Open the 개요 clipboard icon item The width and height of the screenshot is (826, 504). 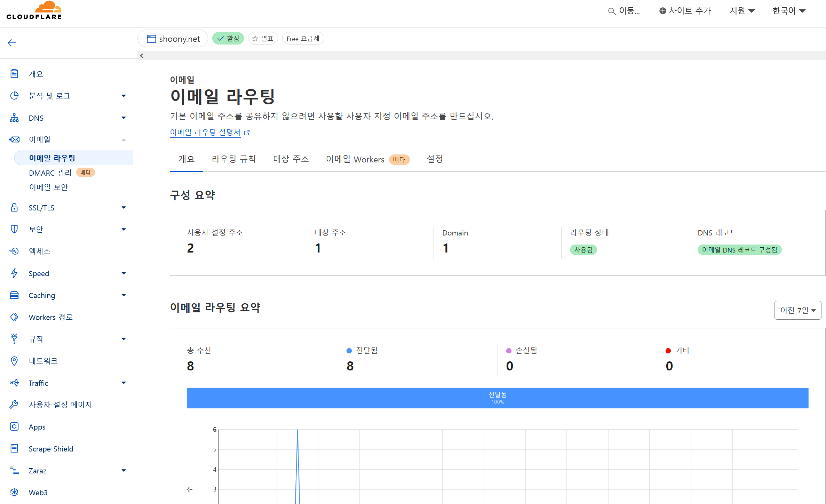pyautogui.click(x=14, y=74)
